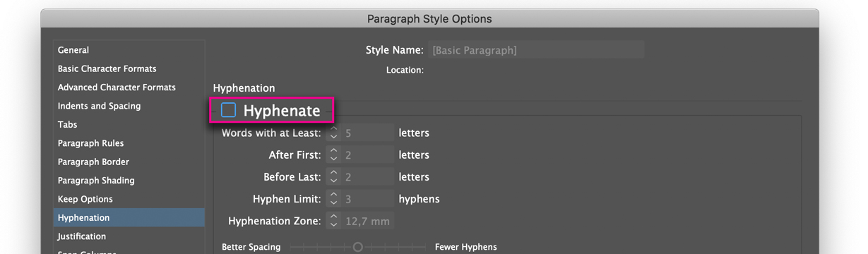
Task: Click the After First letters stepper
Action: point(333,155)
